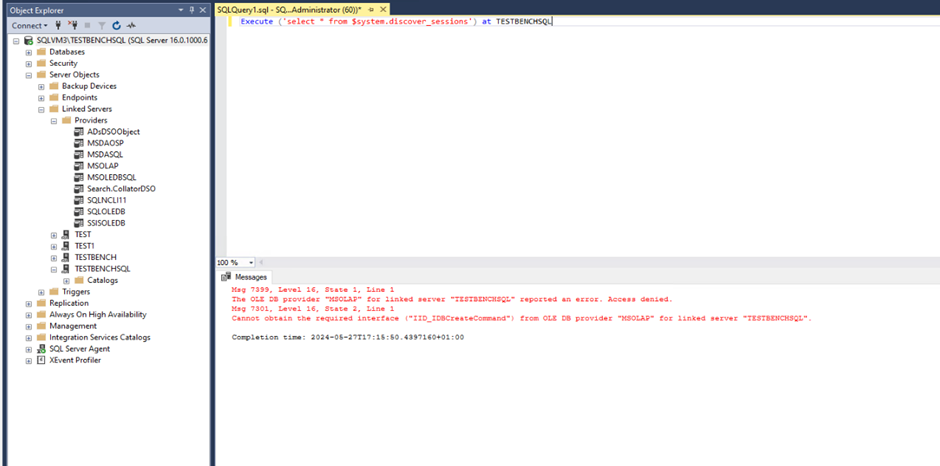Screen dimensions: 940x466
Task: Expand the Catalogs folder
Action: click(66, 280)
